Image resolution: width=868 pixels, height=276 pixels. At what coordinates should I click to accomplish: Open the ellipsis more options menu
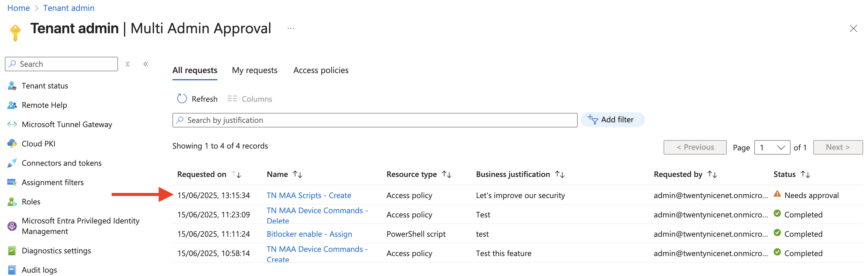coord(291,29)
